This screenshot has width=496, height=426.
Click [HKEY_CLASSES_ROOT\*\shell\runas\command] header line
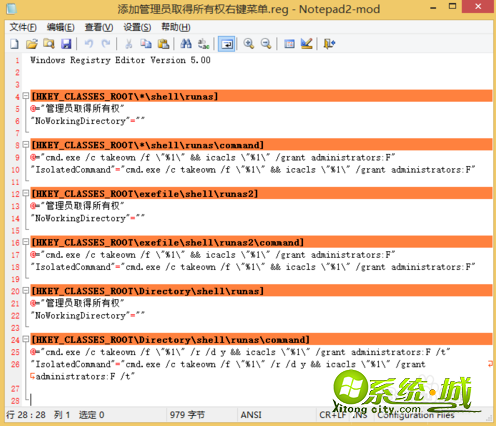pos(261,145)
